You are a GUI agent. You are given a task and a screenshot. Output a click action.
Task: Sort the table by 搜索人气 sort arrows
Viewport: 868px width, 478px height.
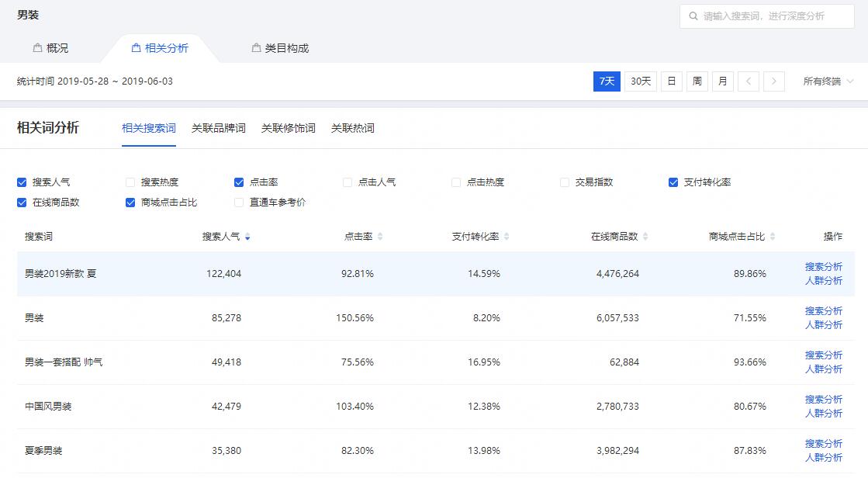(249, 236)
